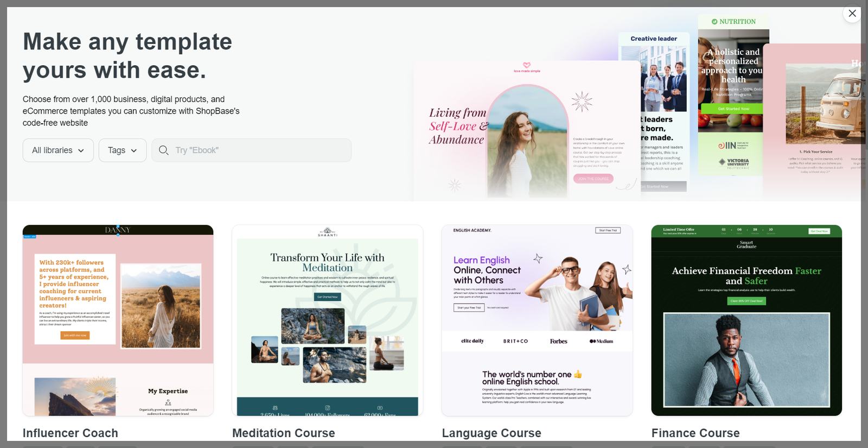Click the chevron arrow beside Tags
Image resolution: width=868 pixels, height=448 pixels.
(134, 151)
